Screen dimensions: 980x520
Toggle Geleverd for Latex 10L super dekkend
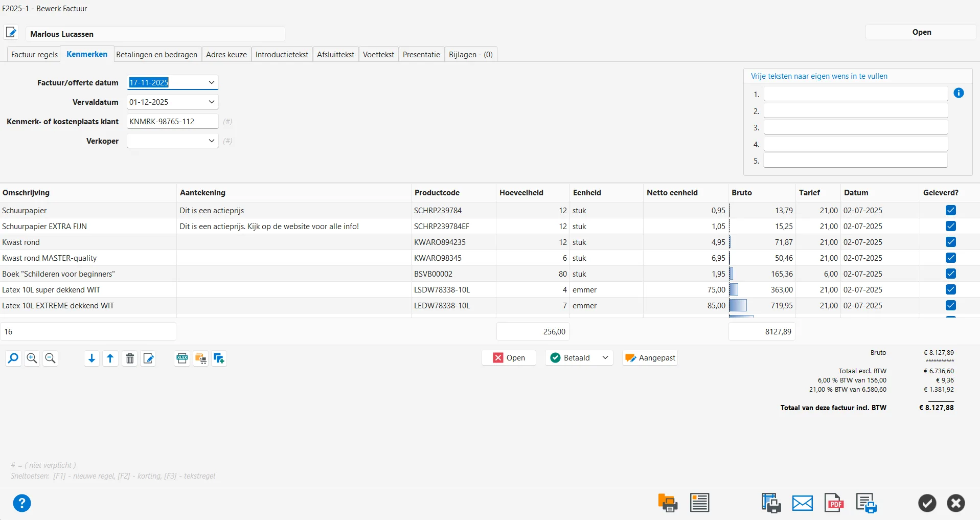coord(950,289)
